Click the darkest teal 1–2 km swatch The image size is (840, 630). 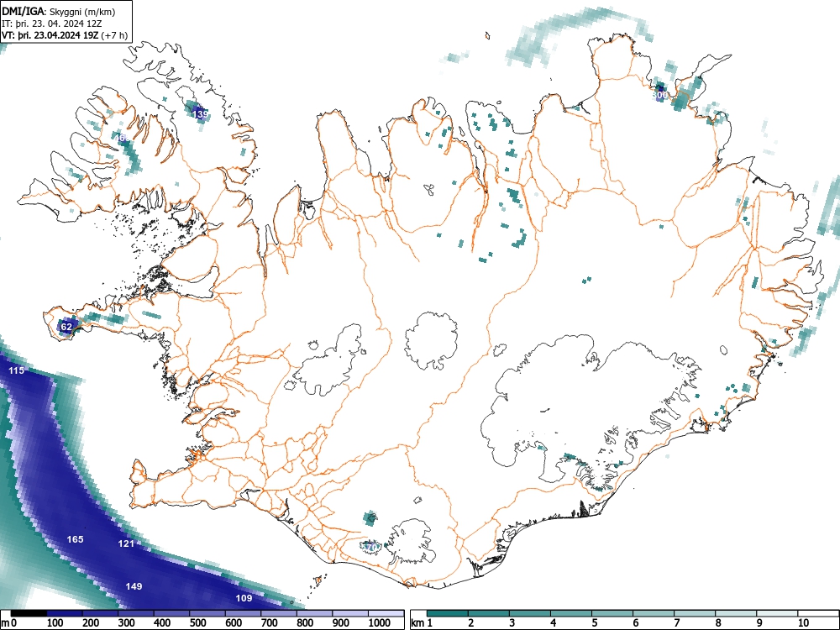pyautogui.click(x=448, y=613)
